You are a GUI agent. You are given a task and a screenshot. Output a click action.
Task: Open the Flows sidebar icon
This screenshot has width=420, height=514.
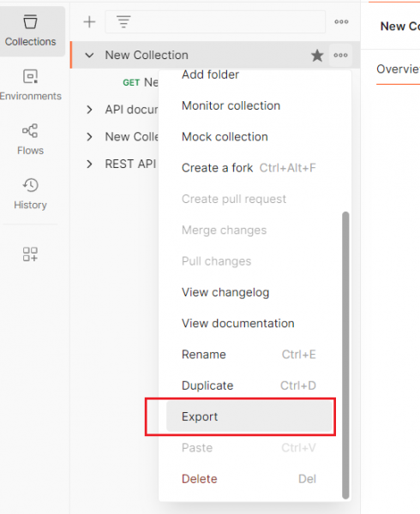31,140
